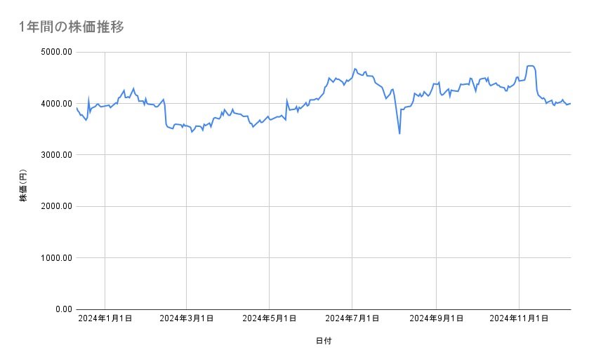Screen dimensions: 589x364
Task: Select the 2024年3月1日 date label
Action: point(186,319)
